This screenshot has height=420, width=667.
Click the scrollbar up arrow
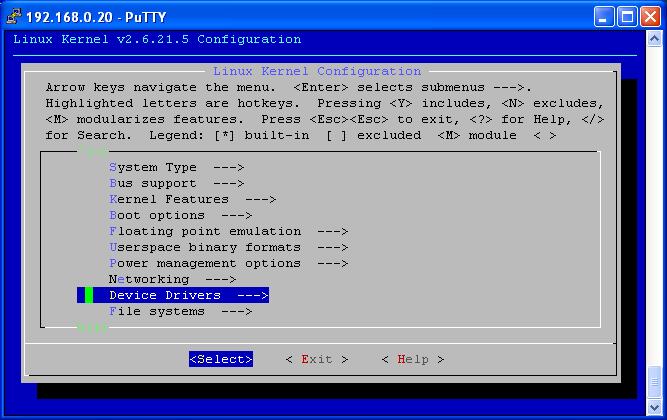654,39
